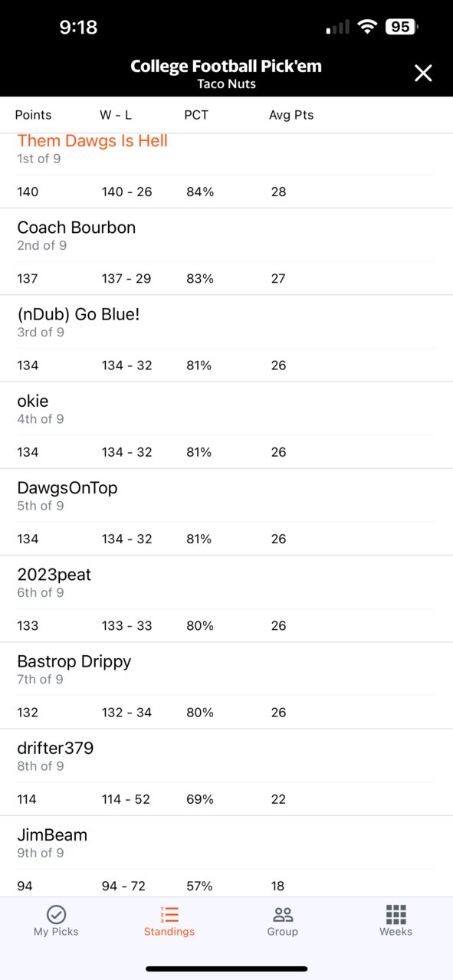Tap the battery indicator showing 95
Image resolution: width=453 pixels, height=980 pixels.
click(x=402, y=28)
